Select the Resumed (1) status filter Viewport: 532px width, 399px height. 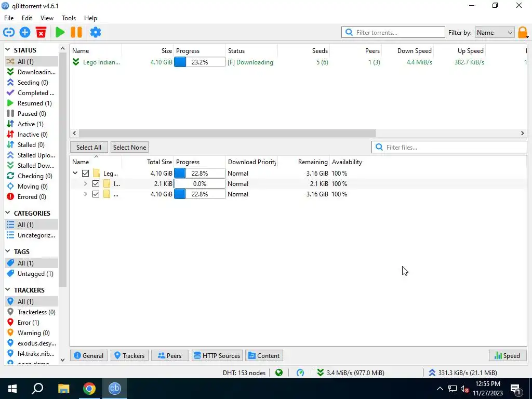tap(31, 103)
